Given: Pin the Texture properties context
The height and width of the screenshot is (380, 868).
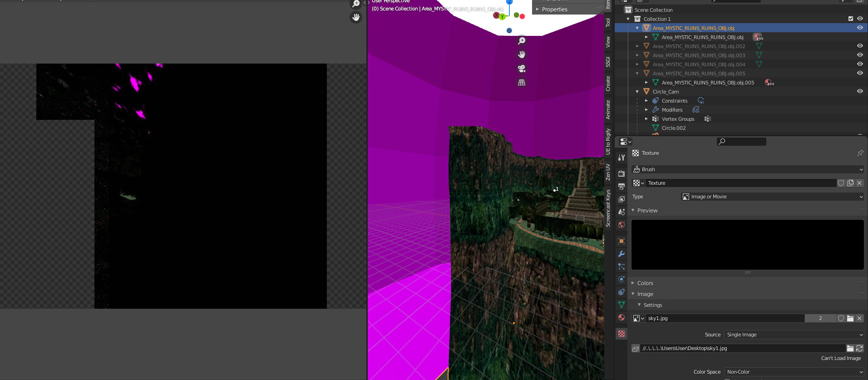Looking at the screenshot, I should [x=860, y=153].
